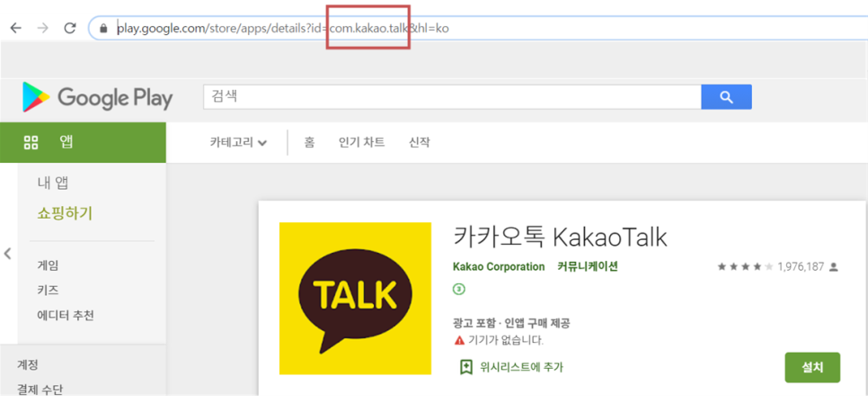Click the green 설치 button
This screenshot has height=403, width=868.
(x=812, y=367)
